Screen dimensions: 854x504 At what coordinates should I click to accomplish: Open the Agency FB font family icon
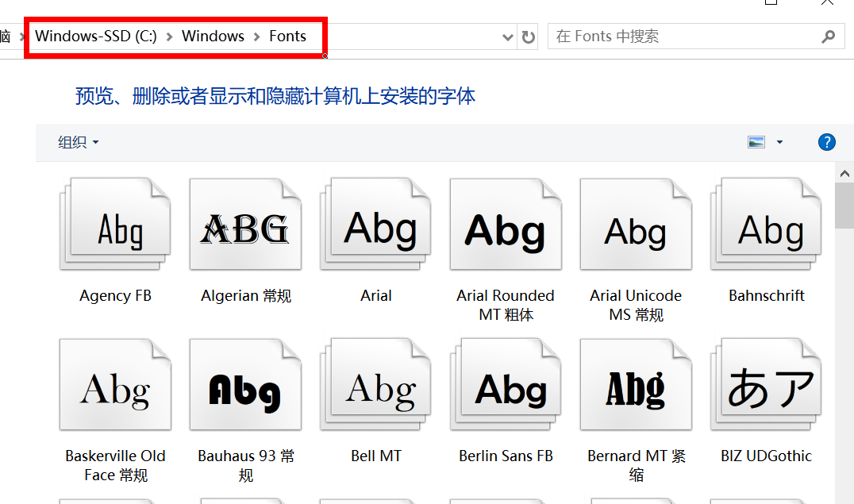pos(115,224)
